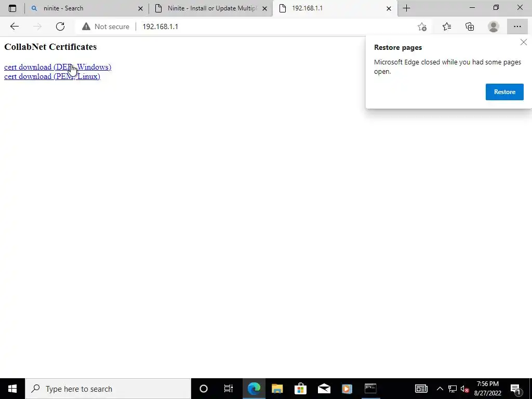Click the network status tray icon
532x399 pixels.
pos(453,389)
